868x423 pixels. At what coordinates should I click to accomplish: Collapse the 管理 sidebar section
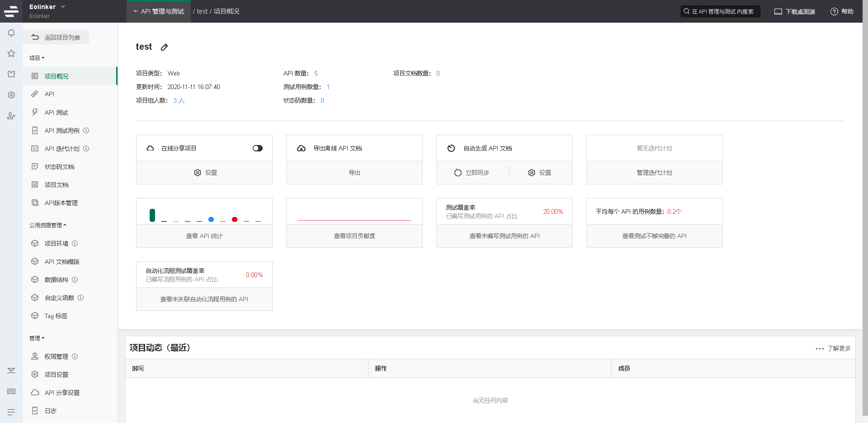37,338
